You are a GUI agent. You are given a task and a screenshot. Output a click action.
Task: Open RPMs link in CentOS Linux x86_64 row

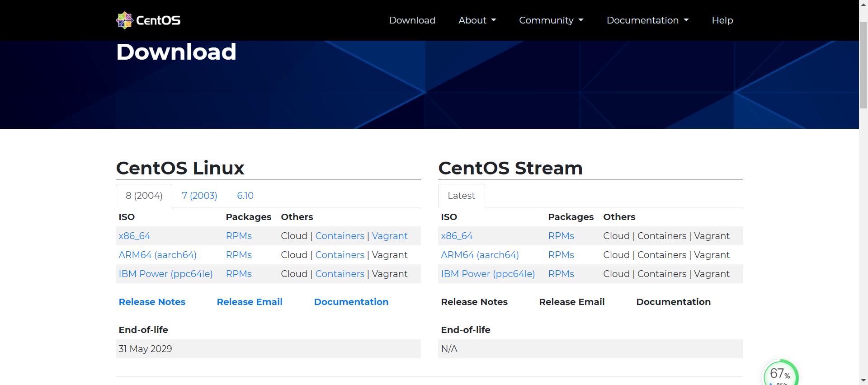click(x=239, y=236)
